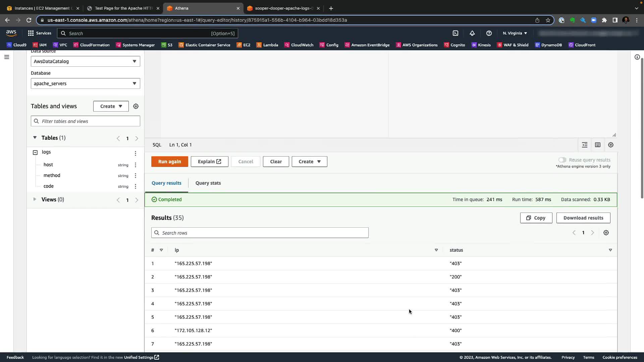This screenshot has width=644, height=362.
Task: Open the results table preferences gear
Action: pyautogui.click(x=606, y=233)
